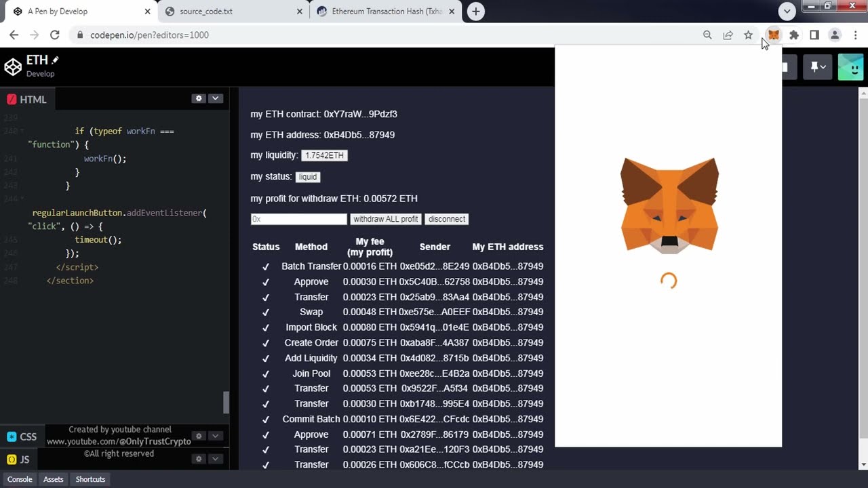
Task: Select the JS editor panel header
Action: pos(18,460)
